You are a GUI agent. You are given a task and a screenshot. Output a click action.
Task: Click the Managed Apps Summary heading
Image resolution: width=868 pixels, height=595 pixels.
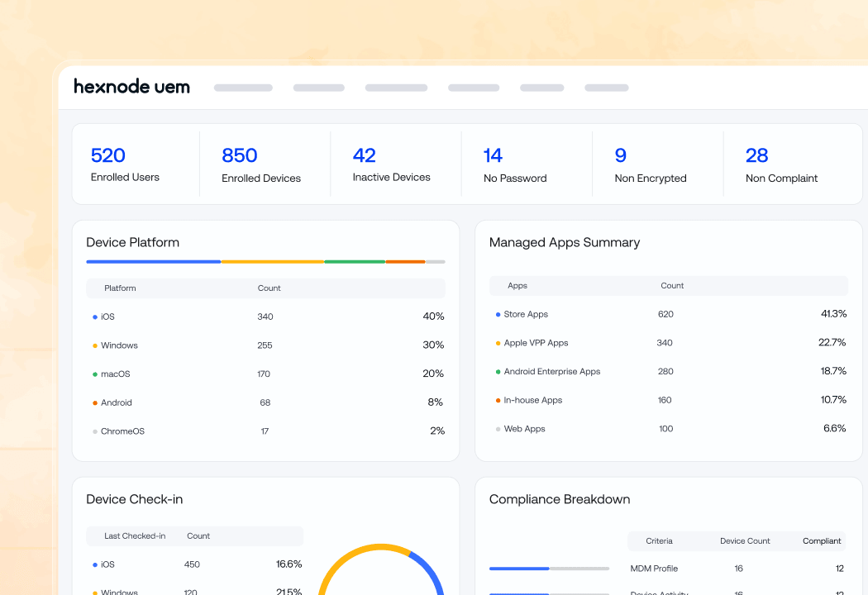[565, 242]
